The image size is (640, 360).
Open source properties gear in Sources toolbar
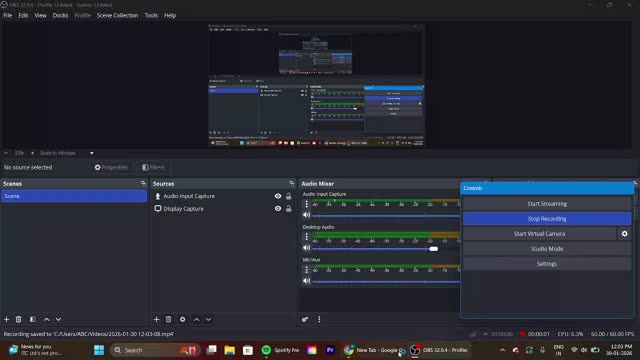[x=182, y=319]
